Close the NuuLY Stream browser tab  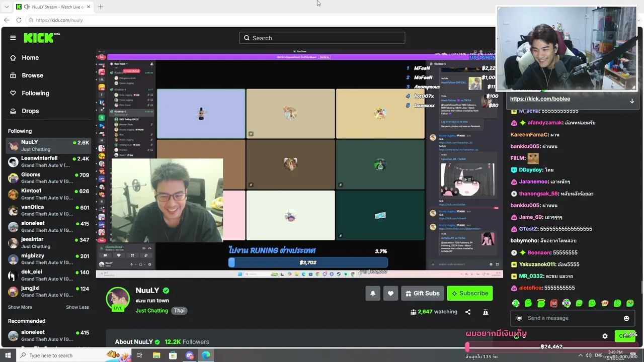(x=88, y=7)
